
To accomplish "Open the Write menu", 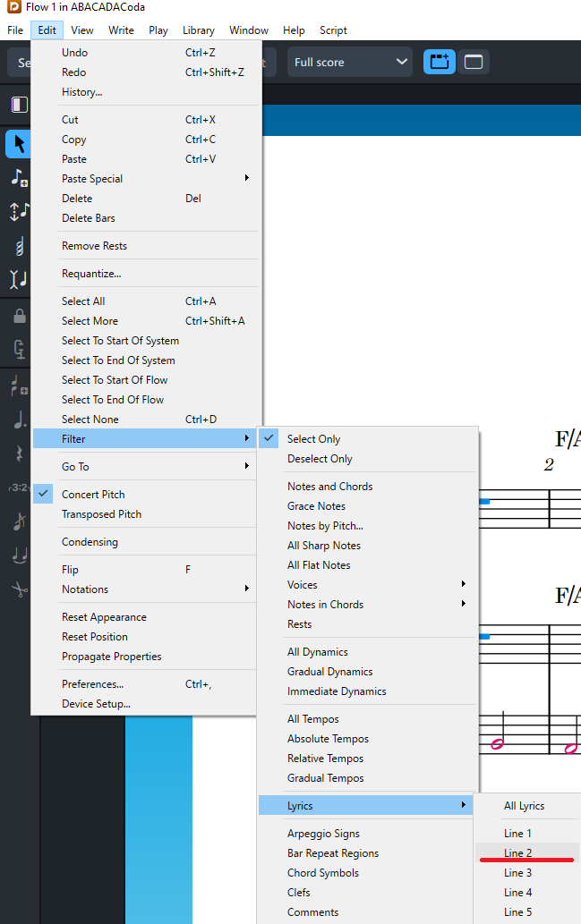I will (121, 30).
